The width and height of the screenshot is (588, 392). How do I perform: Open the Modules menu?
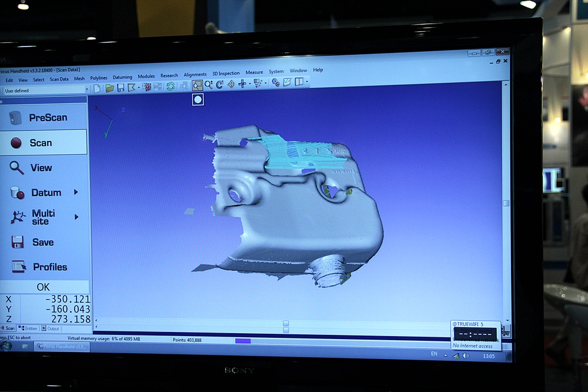point(146,77)
